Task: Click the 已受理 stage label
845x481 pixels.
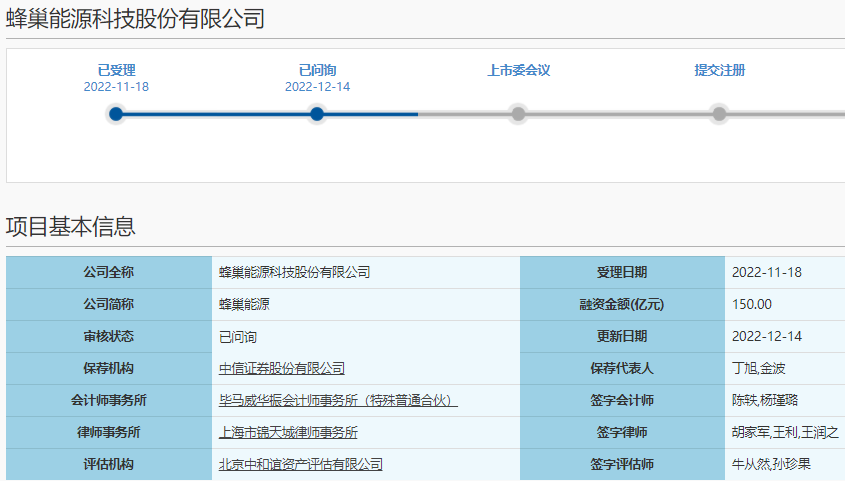Action: [116, 70]
